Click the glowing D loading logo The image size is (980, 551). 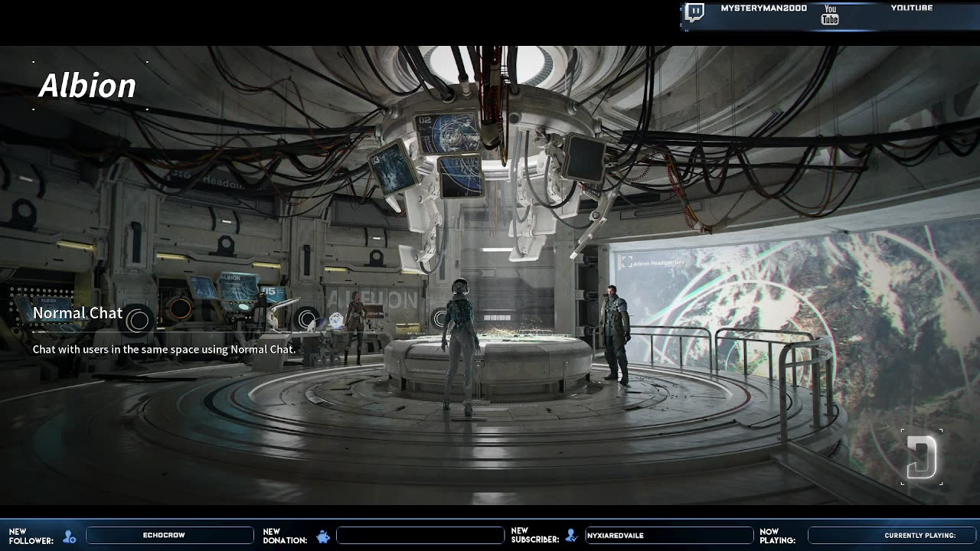point(922,458)
